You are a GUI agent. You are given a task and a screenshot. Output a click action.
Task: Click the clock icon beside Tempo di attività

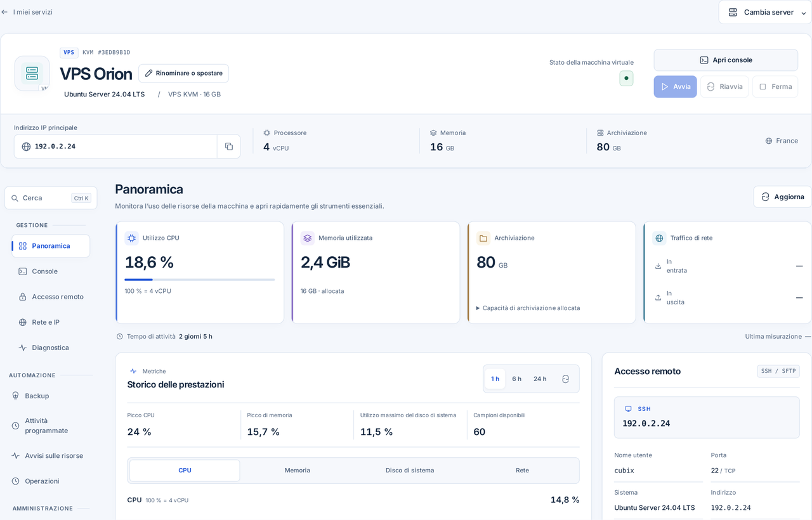tap(120, 337)
